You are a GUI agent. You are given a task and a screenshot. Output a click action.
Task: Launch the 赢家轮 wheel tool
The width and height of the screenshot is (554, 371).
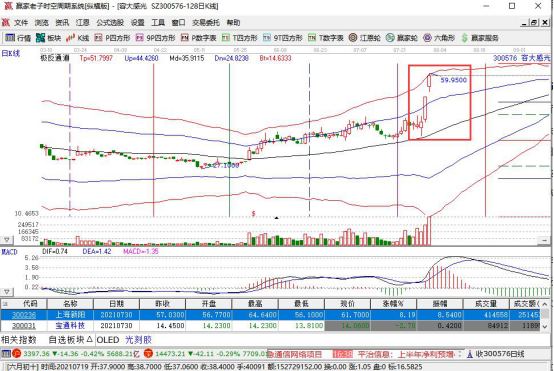coord(402,38)
